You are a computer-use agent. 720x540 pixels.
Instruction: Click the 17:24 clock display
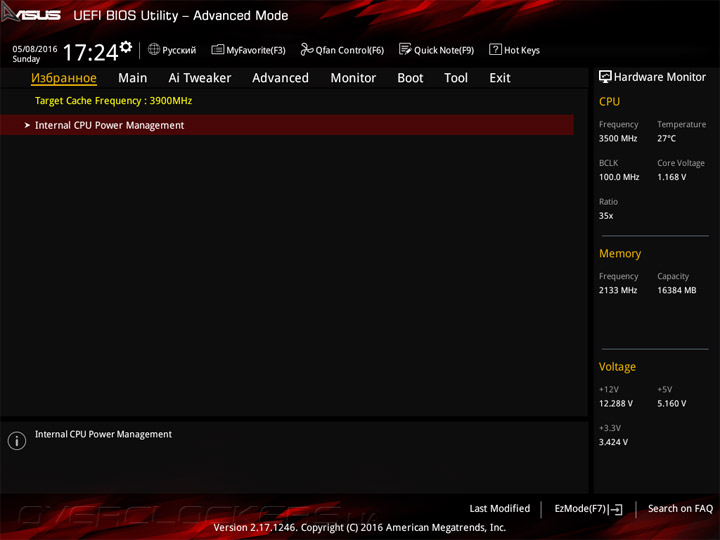(90, 52)
